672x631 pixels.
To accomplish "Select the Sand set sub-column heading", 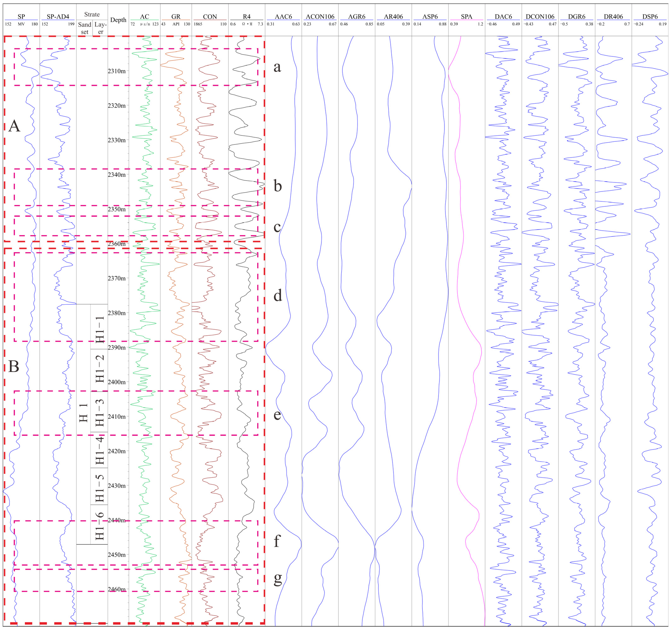I will 85,28.
